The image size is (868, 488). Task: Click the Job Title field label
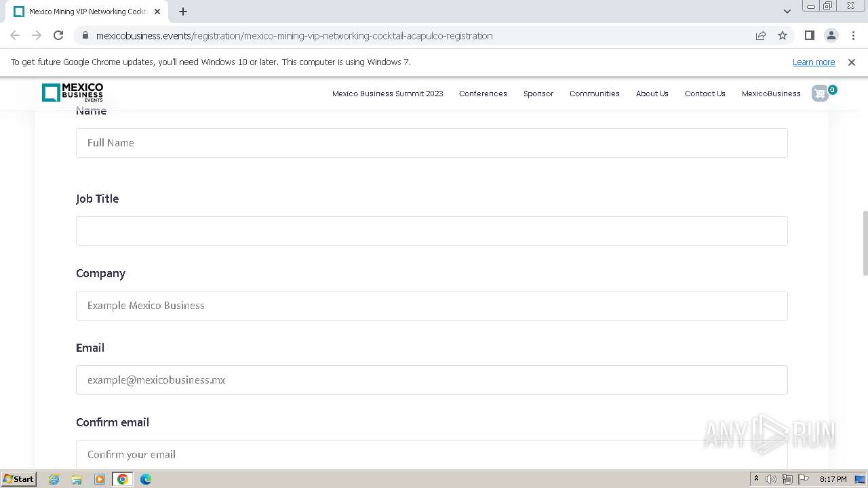97,199
